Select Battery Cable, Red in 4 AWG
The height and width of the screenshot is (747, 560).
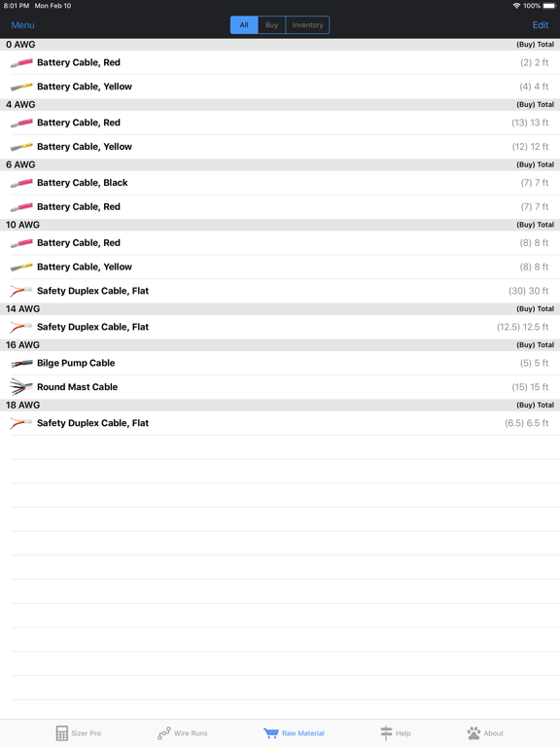pos(280,123)
